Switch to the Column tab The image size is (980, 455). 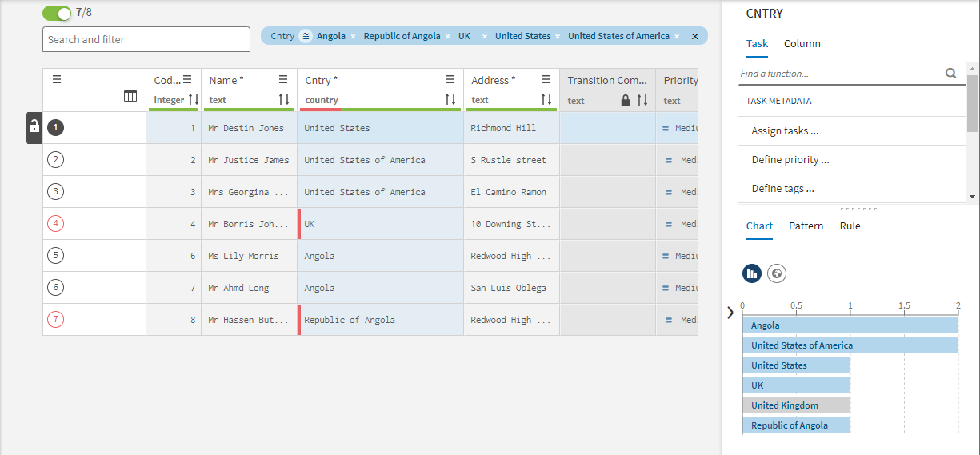pos(802,44)
